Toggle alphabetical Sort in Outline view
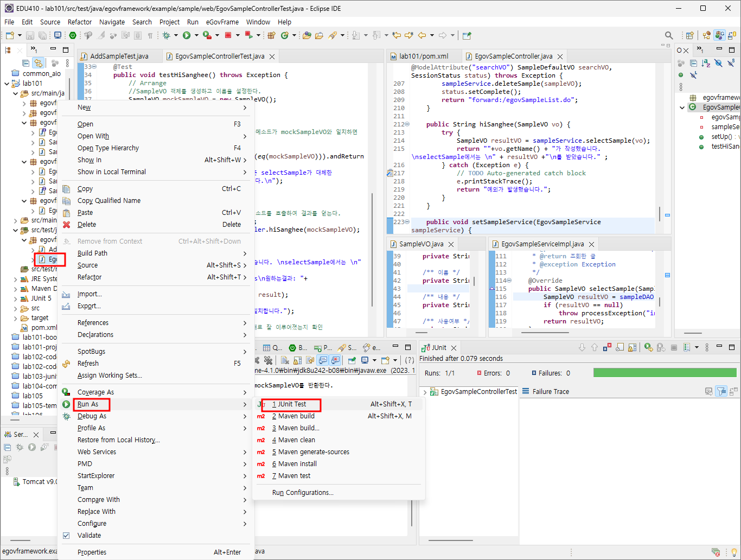The height and width of the screenshot is (560, 741). 706,63
